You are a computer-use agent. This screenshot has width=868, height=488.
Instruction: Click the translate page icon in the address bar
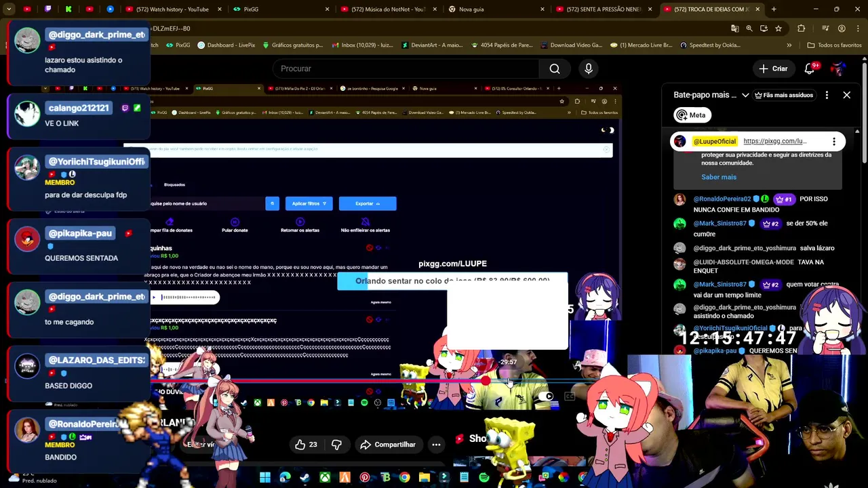tap(734, 28)
